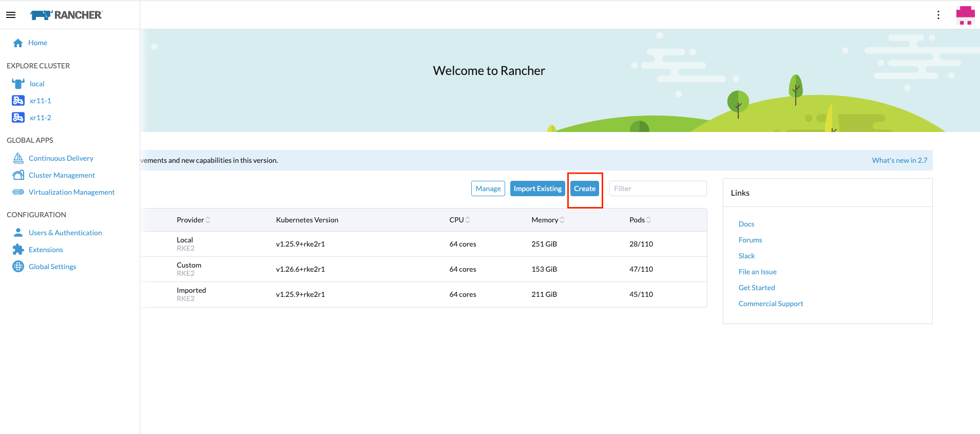Screen dimensions: 980x434
Task: Click version v1.26.6+rke2r1 cell
Action: coord(300,269)
